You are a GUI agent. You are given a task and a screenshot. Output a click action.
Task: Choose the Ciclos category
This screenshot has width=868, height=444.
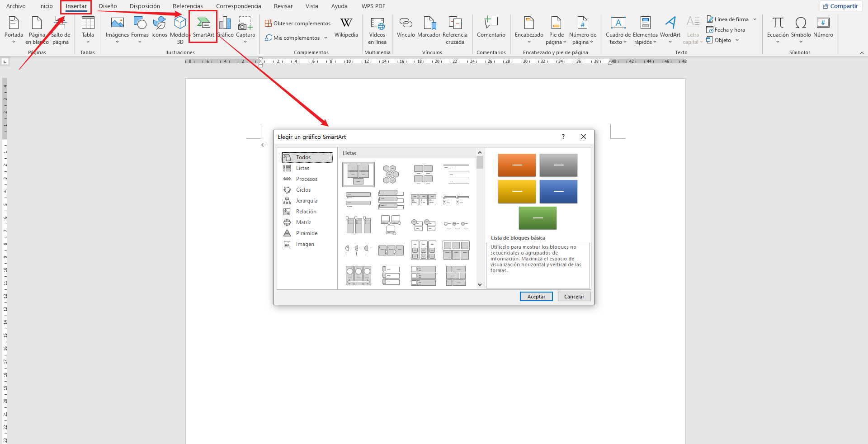[307, 190]
